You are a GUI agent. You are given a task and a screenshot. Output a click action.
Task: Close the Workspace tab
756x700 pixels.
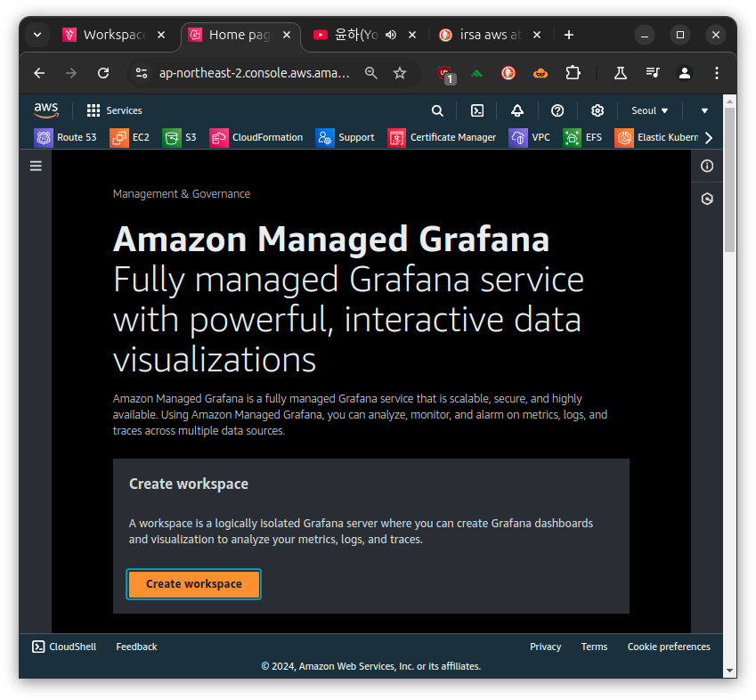pyautogui.click(x=161, y=35)
